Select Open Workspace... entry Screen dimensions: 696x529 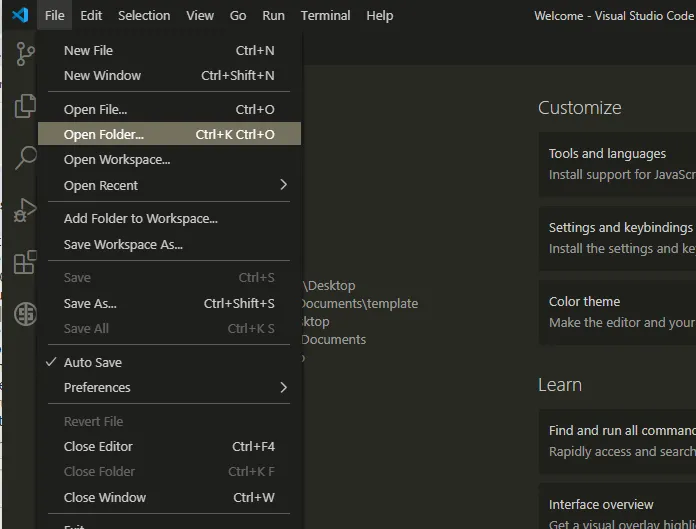pos(169,160)
